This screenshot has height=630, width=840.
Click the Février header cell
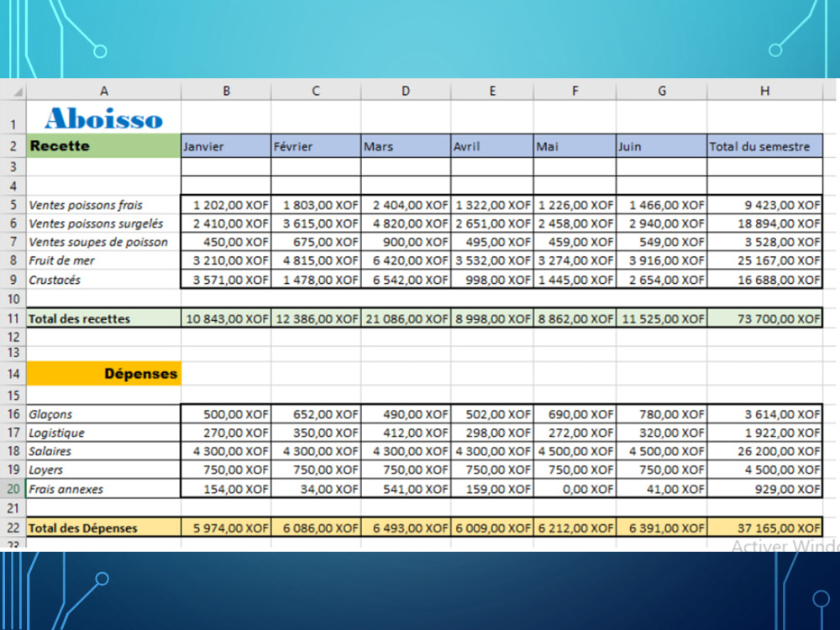click(x=316, y=146)
